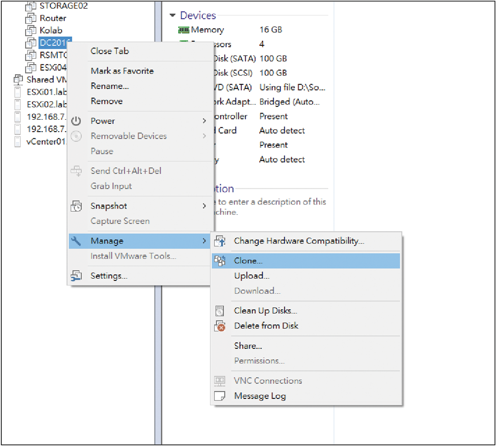Screen dimensions: 496x448
Task: Choose Clean Up Disks...
Action: [x=306, y=311]
